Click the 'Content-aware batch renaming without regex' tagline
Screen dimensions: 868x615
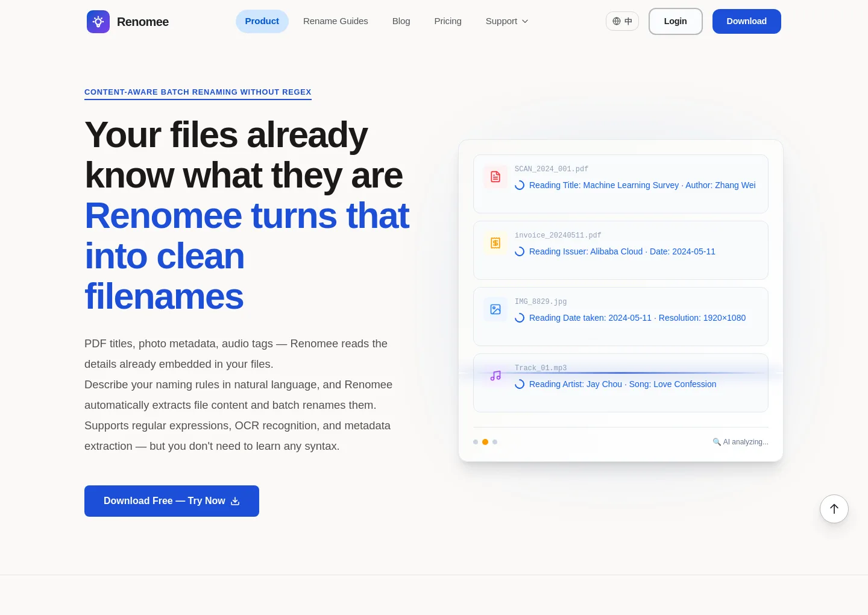198,92
